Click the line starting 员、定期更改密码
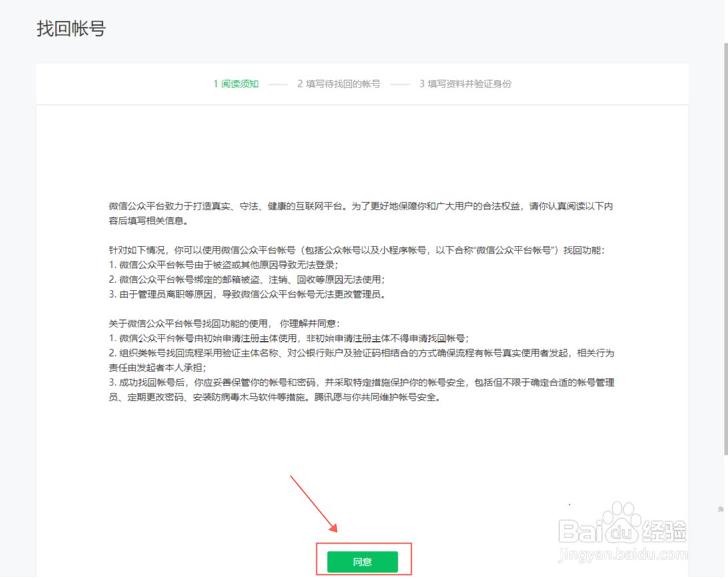 click(274, 397)
